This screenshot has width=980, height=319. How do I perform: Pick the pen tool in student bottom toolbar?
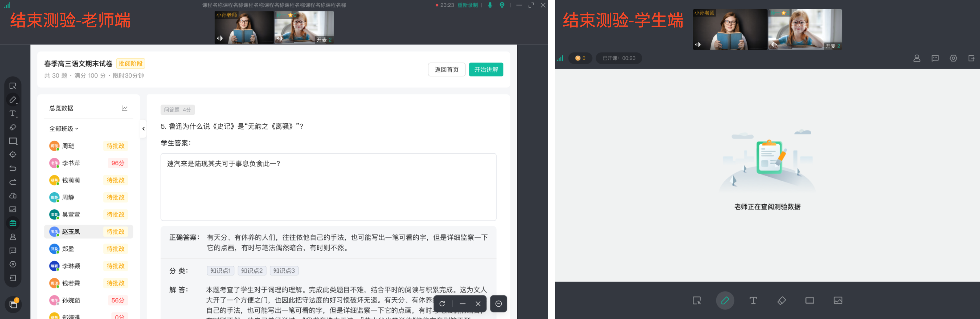[x=725, y=301]
